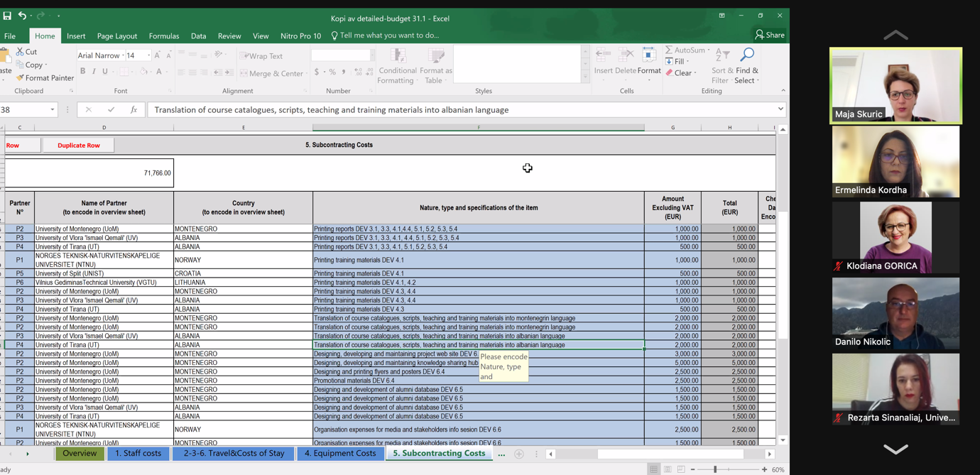This screenshot has height=475, width=980.
Task: Toggle Wrap Text on
Action: point(261,56)
